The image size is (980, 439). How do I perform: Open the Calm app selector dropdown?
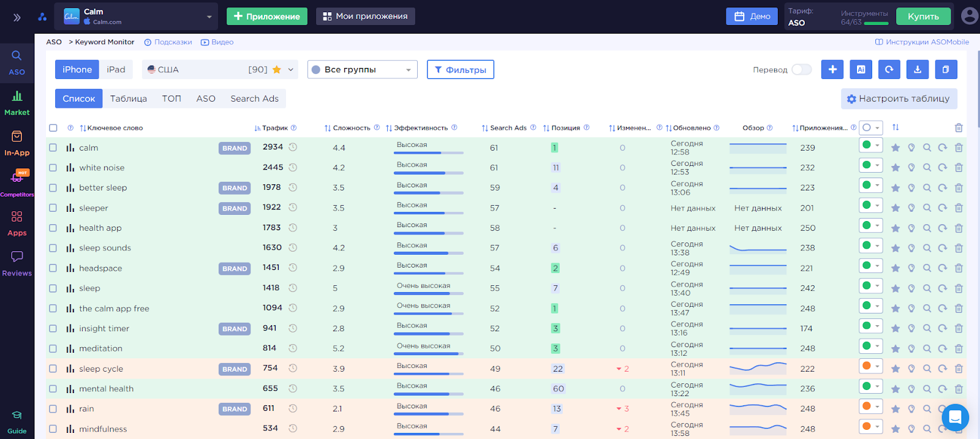pyautogui.click(x=137, y=17)
